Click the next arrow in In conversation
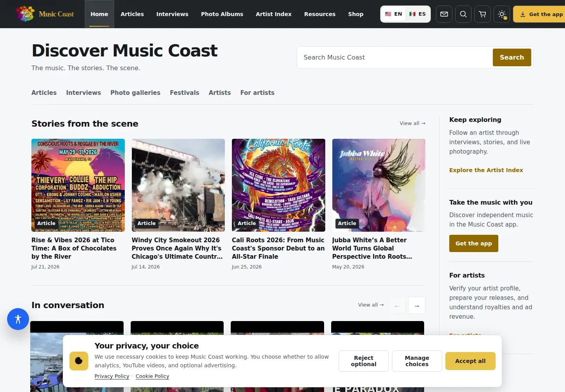 click(x=417, y=305)
